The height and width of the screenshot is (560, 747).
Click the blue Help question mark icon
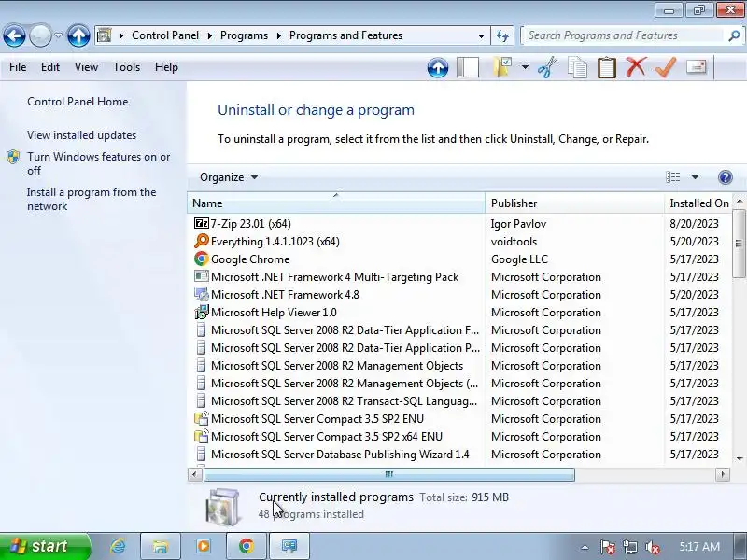click(726, 177)
